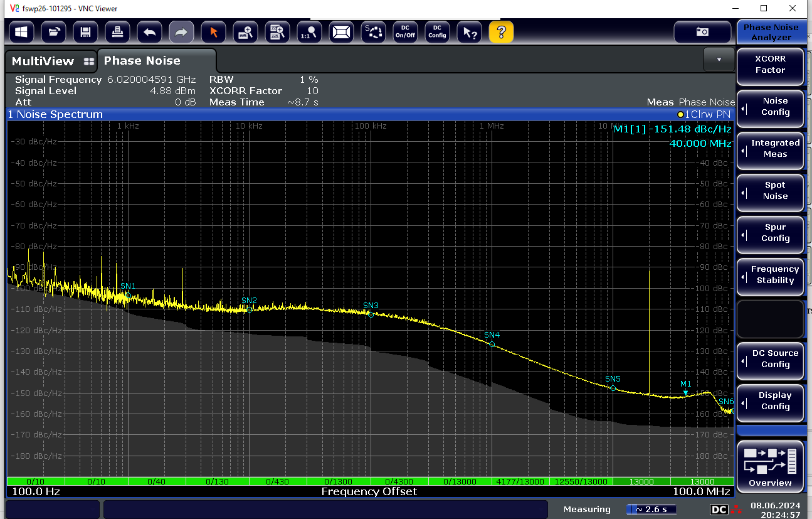
Task: Reset zoom with the 1:1 magnifier icon
Action: (309, 32)
